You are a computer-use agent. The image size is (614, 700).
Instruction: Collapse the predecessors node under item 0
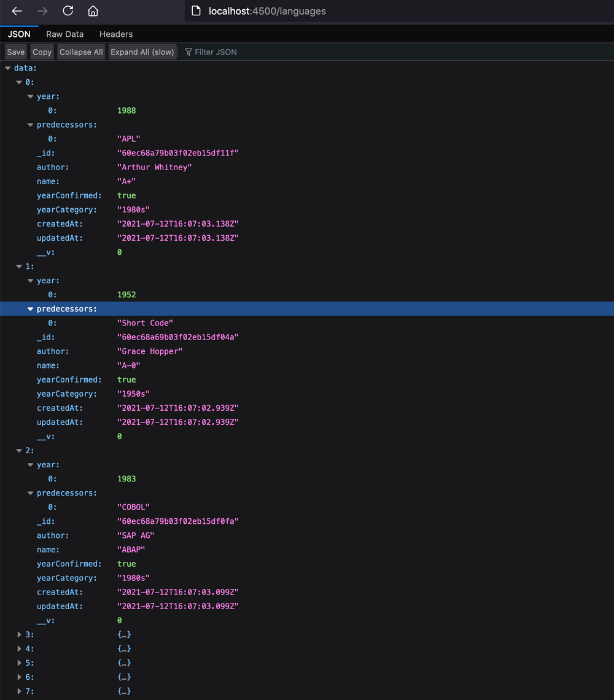[x=30, y=124]
